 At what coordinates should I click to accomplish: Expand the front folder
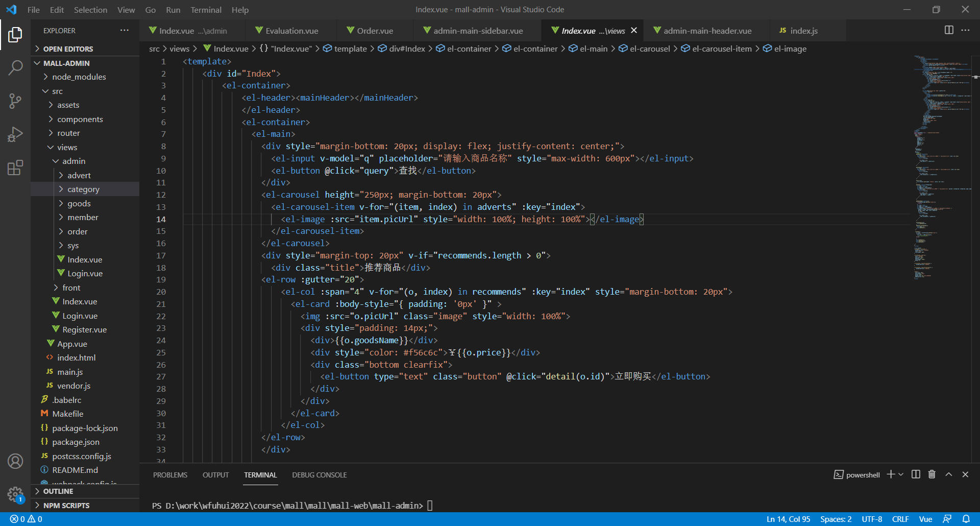85,288
